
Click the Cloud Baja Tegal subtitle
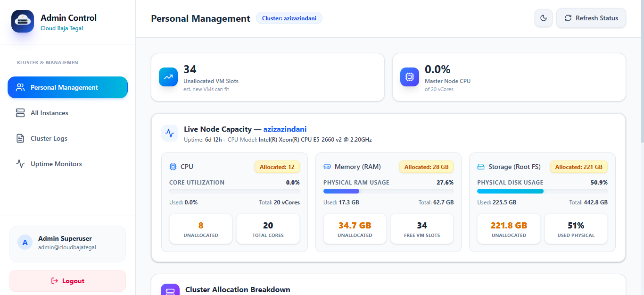(x=62, y=28)
